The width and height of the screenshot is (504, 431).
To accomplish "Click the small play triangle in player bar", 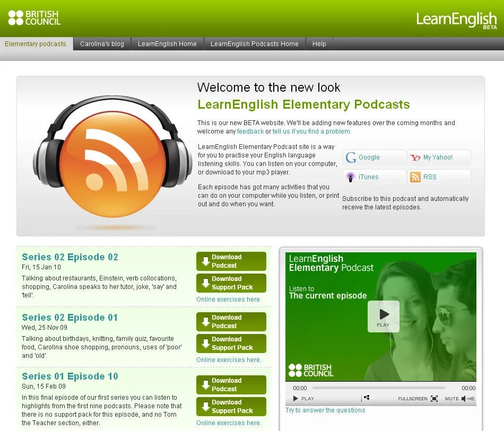I will coord(296,399).
